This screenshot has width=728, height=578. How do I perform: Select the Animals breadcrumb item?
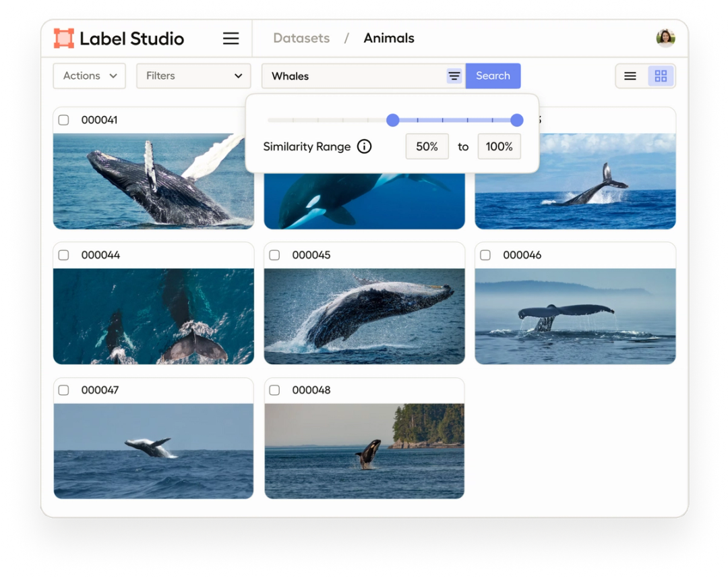click(388, 38)
